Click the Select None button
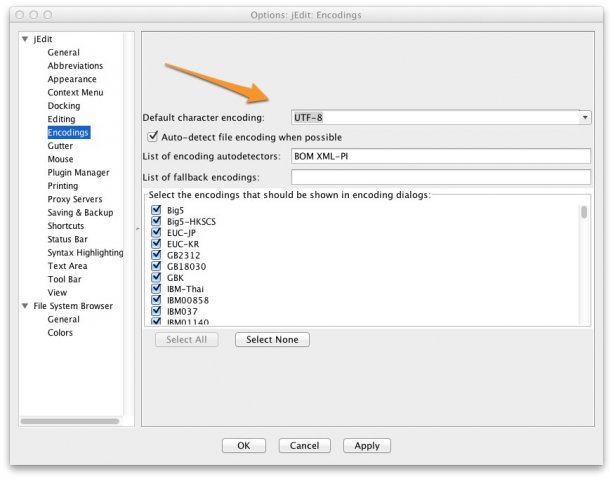Screen dimensions: 613x479 point(272,339)
